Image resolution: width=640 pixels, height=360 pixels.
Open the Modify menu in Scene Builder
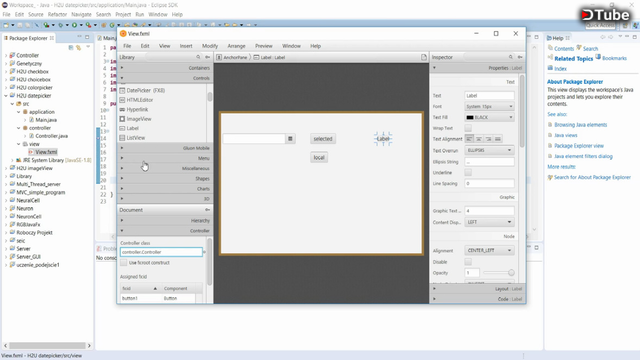[x=210, y=46]
